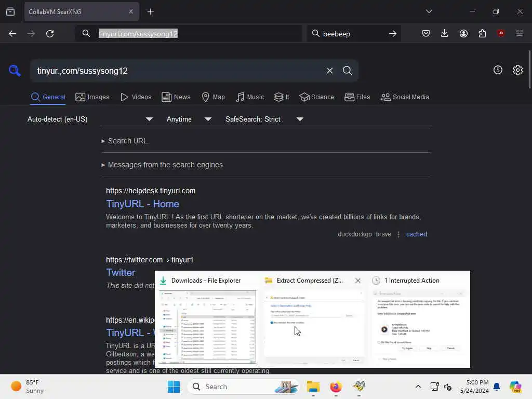Switch to the Videos category tab

point(136,97)
